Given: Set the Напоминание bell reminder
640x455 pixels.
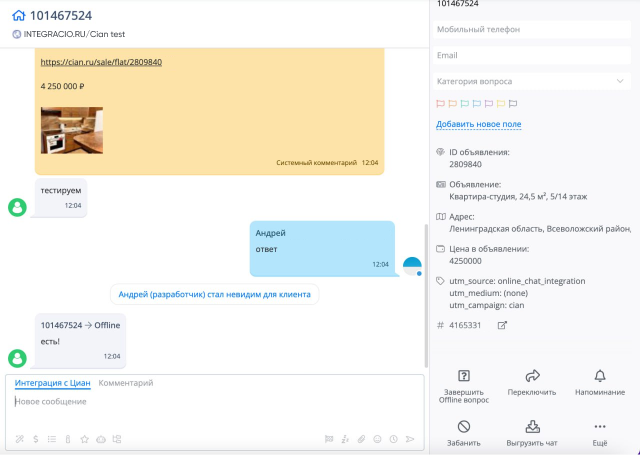Looking at the screenshot, I should [600, 376].
